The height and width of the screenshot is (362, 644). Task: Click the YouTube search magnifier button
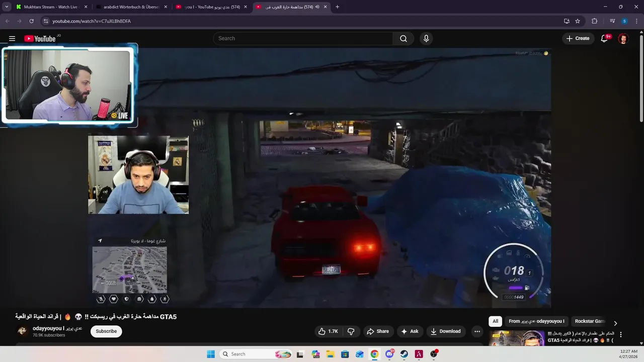pyautogui.click(x=404, y=39)
